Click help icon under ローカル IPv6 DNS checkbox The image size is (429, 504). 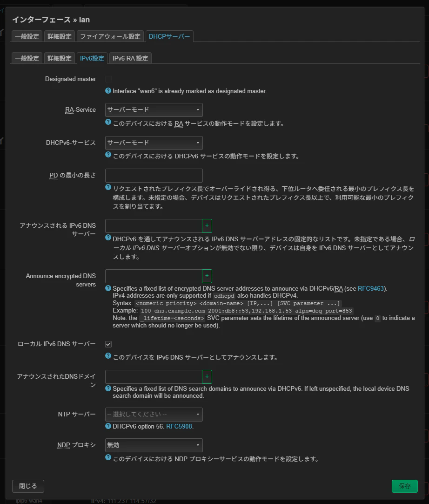[108, 356]
